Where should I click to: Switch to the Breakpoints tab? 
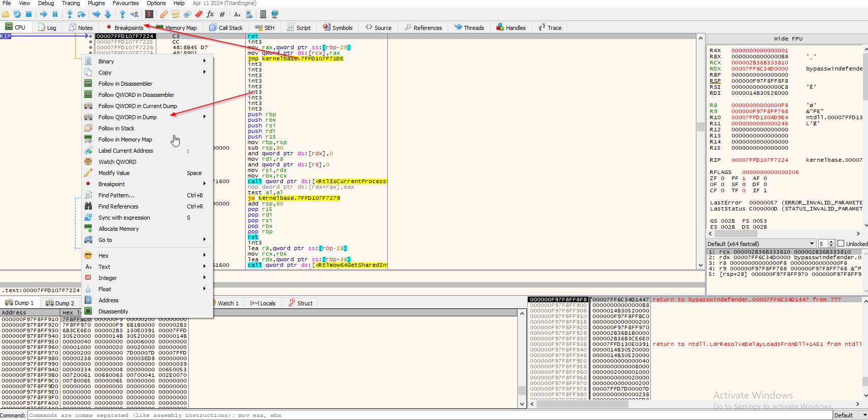[x=124, y=27]
